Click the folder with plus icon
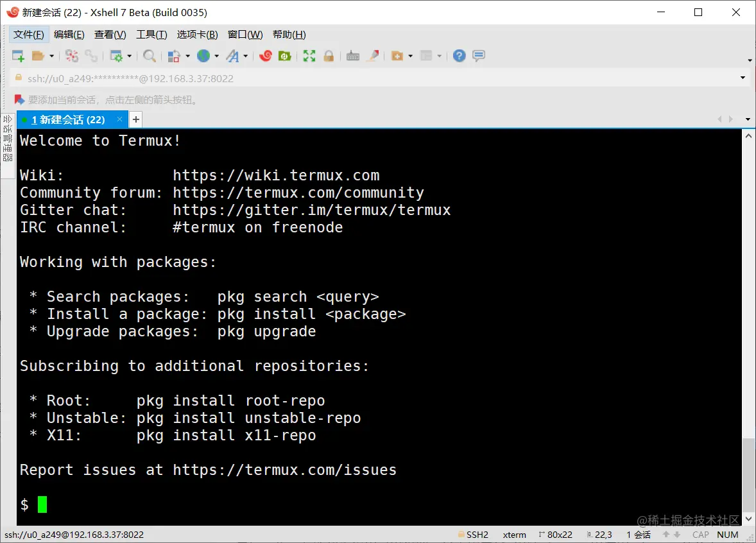The width and height of the screenshot is (756, 543). pos(397,56)
